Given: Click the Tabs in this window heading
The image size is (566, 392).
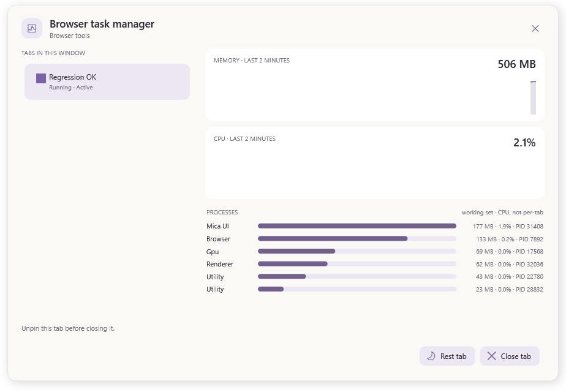Looking at the screenshot, I should (53, 53).
